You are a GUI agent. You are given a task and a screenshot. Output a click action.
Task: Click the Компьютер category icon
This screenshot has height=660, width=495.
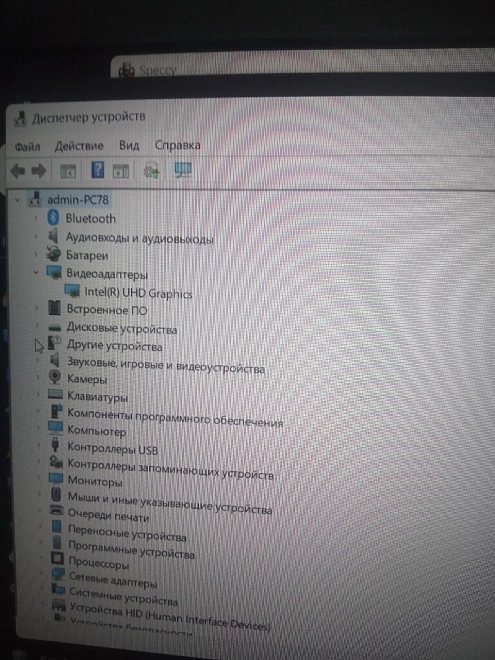[x=56, y=427]
